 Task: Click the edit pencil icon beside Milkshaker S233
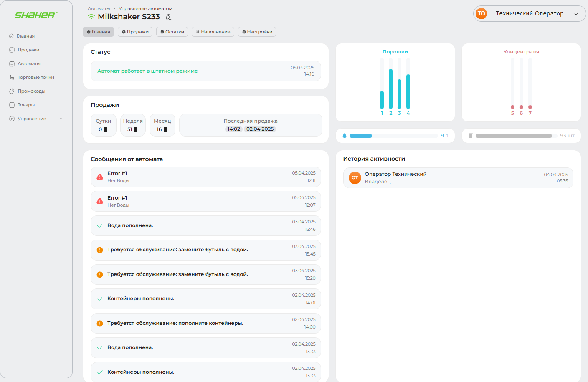(168, 17)
